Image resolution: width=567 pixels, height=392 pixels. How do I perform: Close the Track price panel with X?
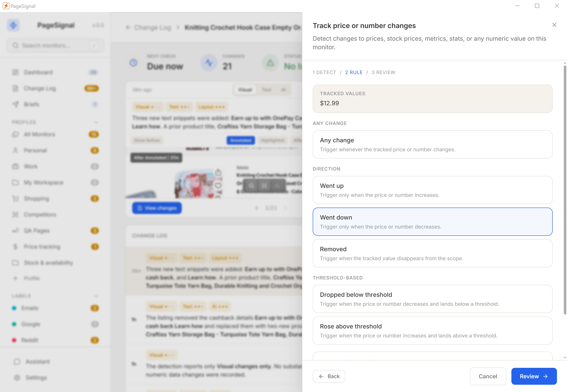pos(554,25)
